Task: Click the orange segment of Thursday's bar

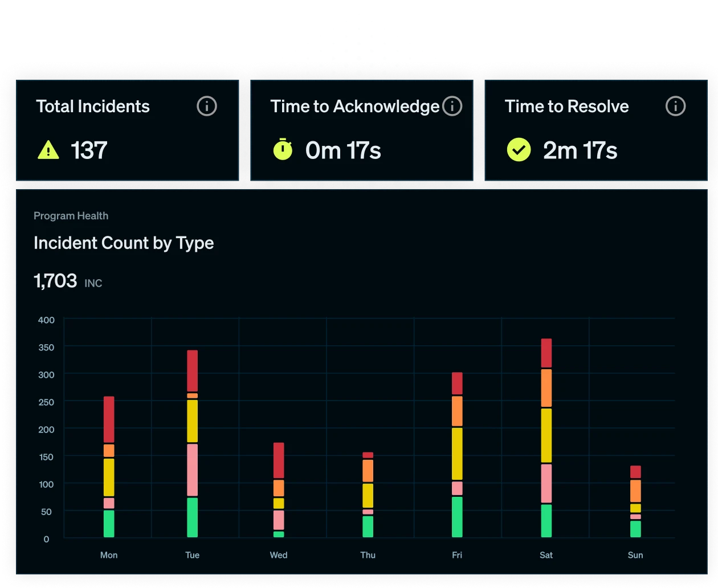Action: pyautogui.click(x=368, y=471)
